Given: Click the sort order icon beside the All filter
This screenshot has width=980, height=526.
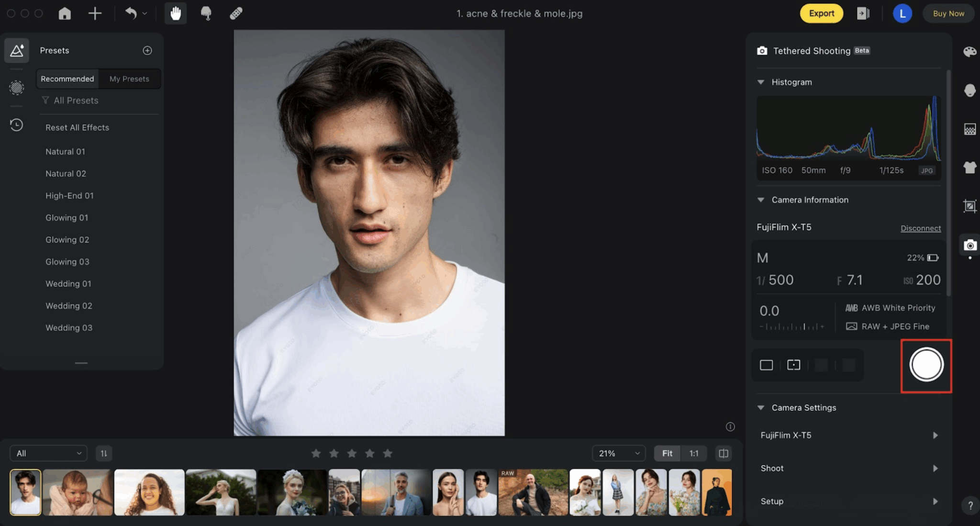Looking at the screenshot, I should pyautogui.click(x=104, y=453).
